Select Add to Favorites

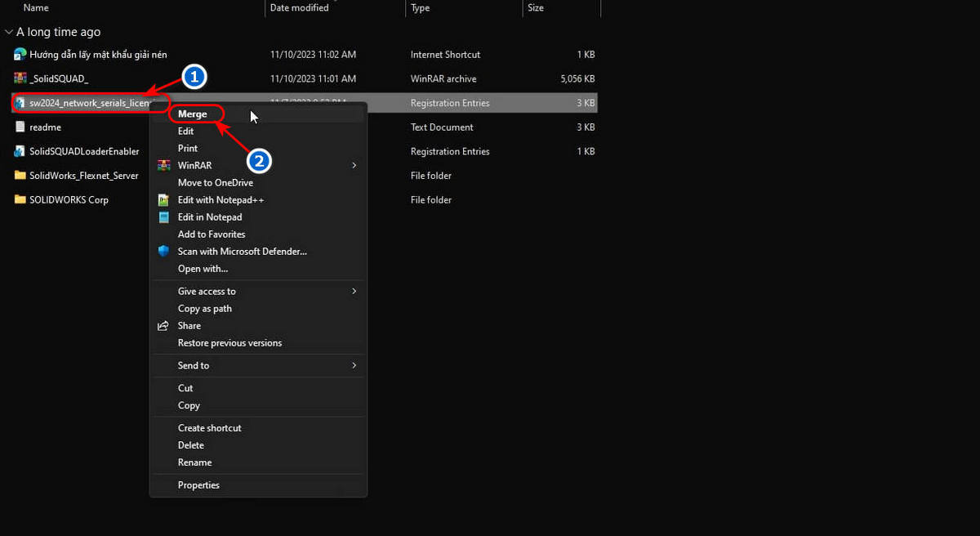tap(212, 234)
